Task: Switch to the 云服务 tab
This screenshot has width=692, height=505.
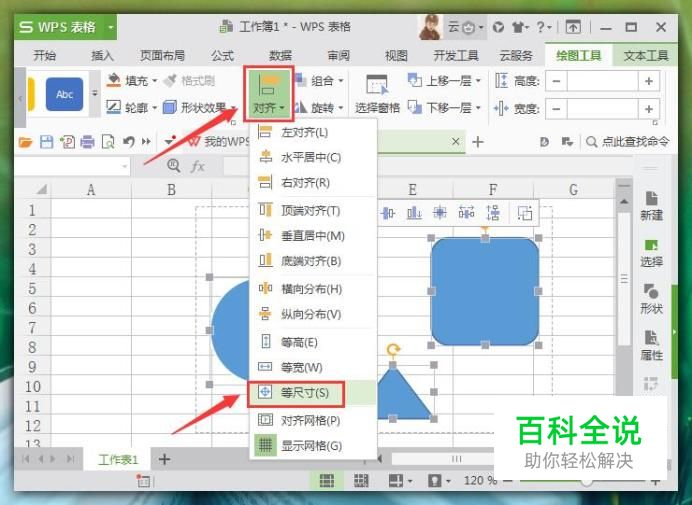Action: 516,56
